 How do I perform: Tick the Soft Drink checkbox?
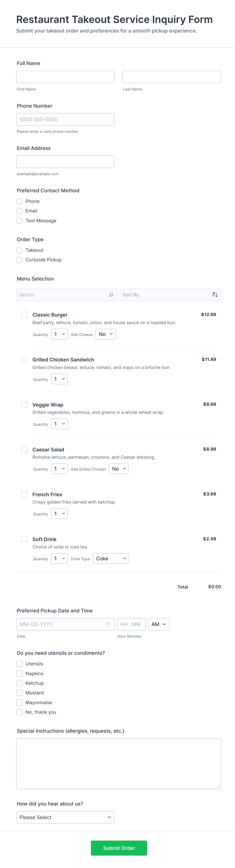(24, 539)
